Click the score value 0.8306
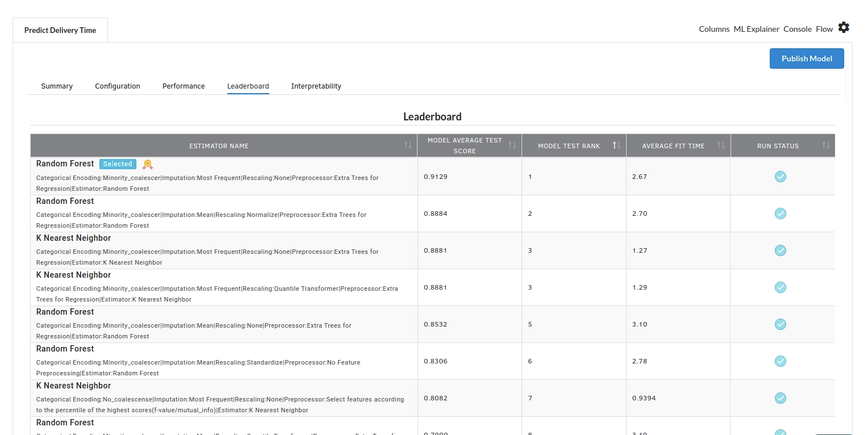Screen dimensions: 868x435 [436, 361]
